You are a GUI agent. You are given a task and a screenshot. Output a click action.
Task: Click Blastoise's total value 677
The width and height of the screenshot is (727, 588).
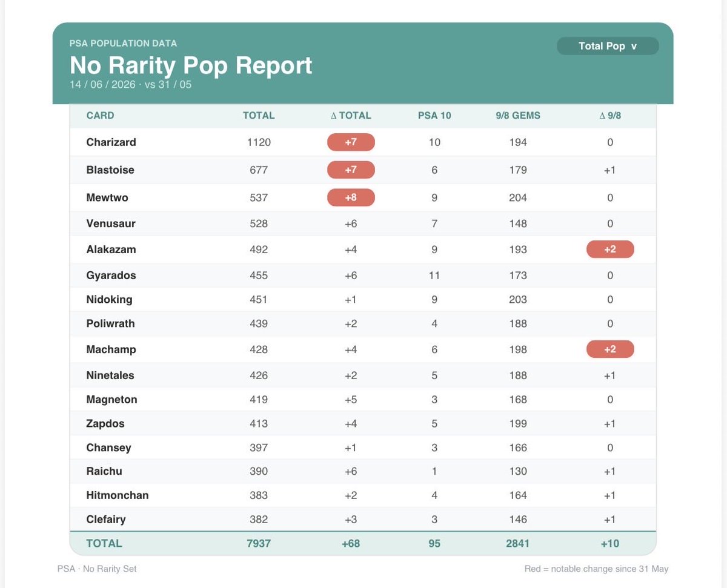pos(259,170)
